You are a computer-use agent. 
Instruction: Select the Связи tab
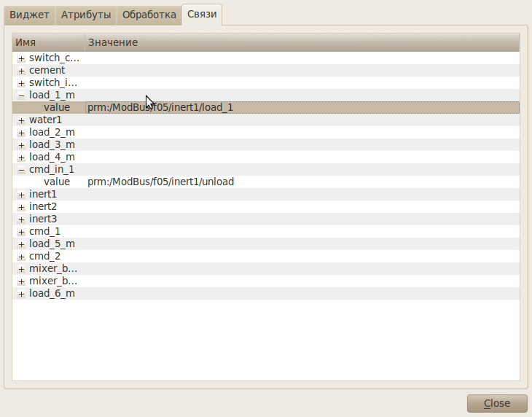click(x=202, y=15)
